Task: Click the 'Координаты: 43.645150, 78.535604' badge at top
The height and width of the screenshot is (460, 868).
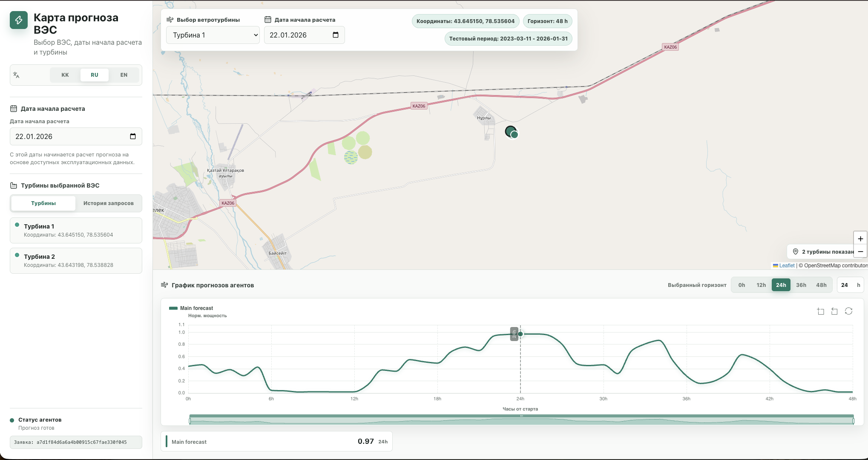Action: click(466, 21)
